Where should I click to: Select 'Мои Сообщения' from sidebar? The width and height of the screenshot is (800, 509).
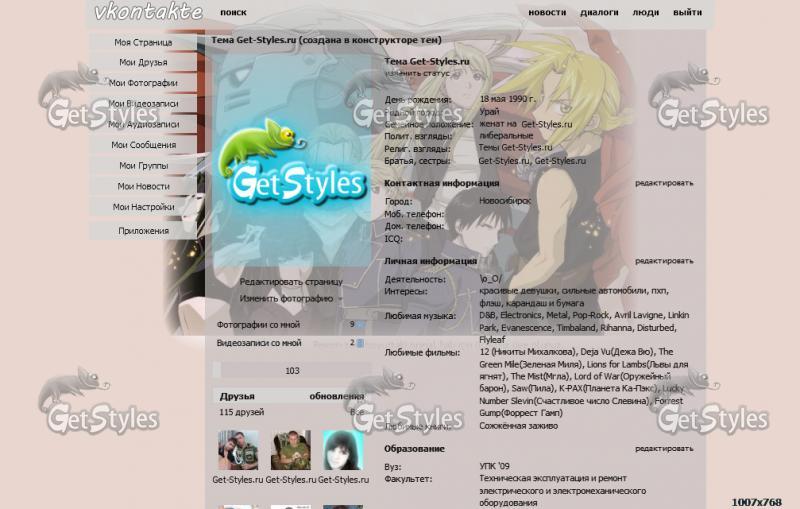[x=143, y=145]
